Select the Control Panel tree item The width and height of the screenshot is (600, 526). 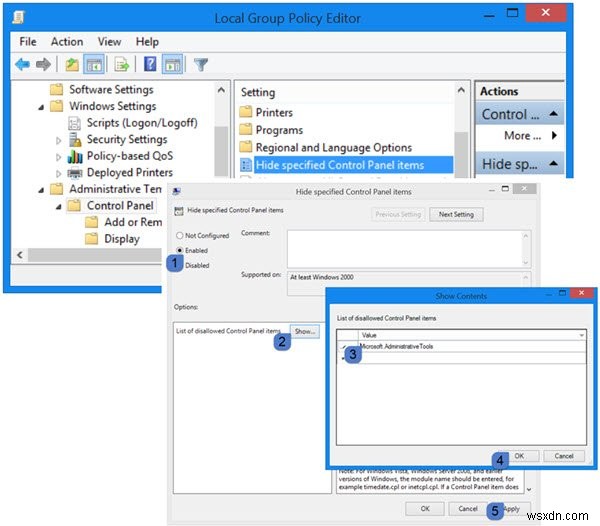click(x=120, y=205)
